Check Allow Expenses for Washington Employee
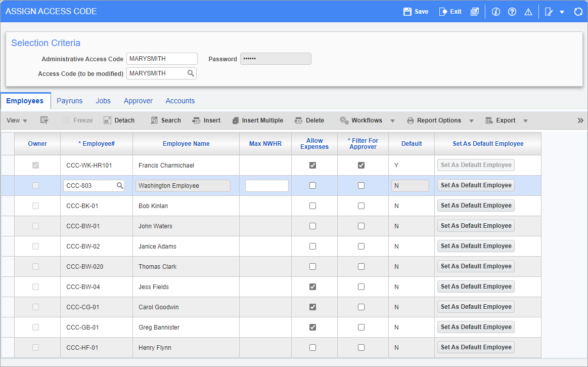The width and height of the screenshot is (588, 367). pos(312,186)
